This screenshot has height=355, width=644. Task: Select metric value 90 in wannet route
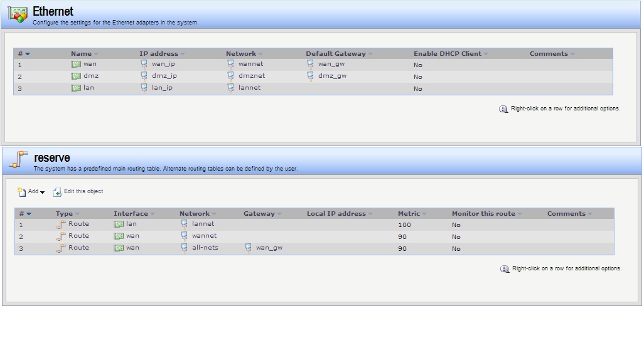tap(402, 237)
